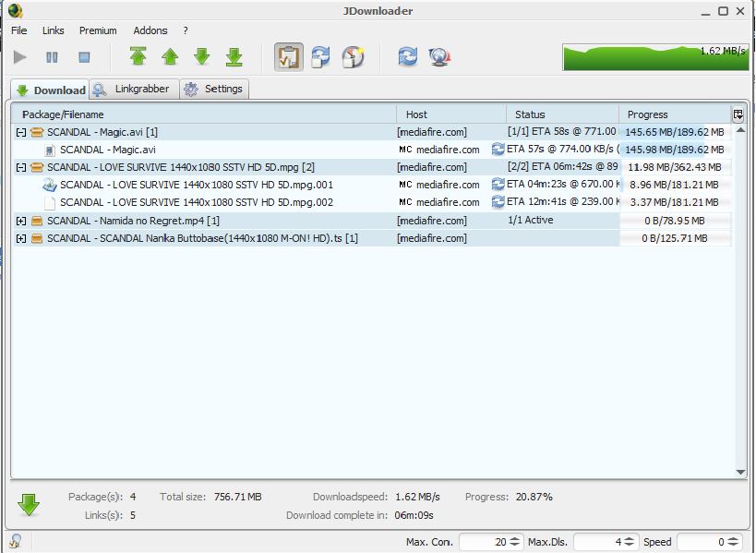The height and width of the screenshot is (553, 756).
Task: Pause downloads with the pause button
Action: (52, 57)
